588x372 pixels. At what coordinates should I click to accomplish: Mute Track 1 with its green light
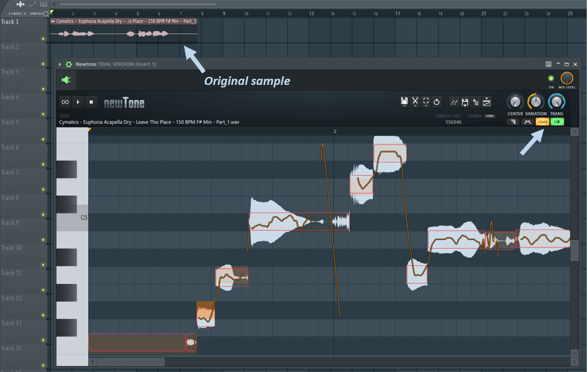[43, 39]
